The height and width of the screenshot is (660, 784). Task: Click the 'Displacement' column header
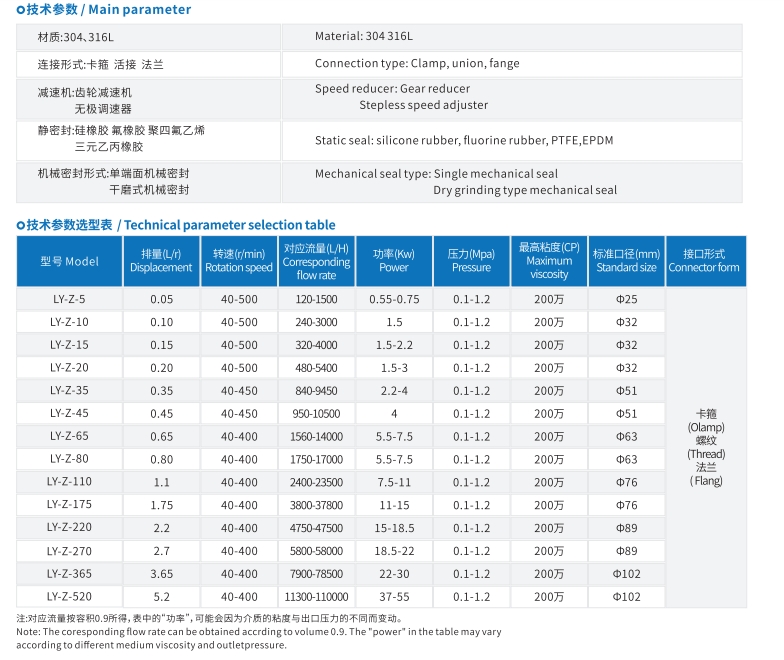point(161,262)
